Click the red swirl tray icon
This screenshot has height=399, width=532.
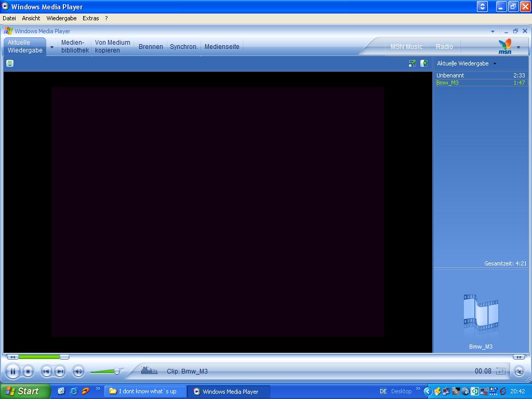(x=503, y=391)
